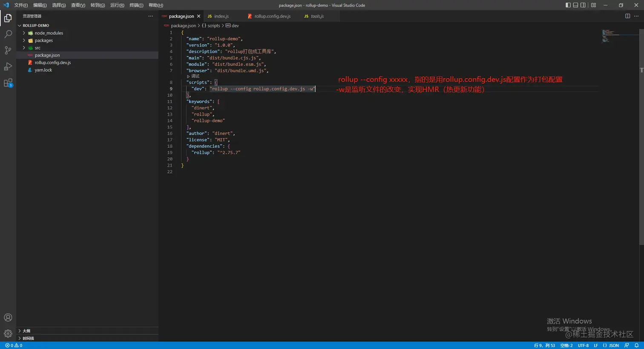
Task: Switch to the rollup.config.dev.js tab
Action: (x=273, y=16)
